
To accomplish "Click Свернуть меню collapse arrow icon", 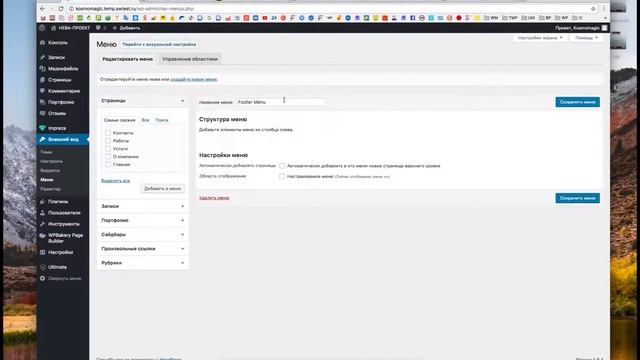I will (42, 278).
